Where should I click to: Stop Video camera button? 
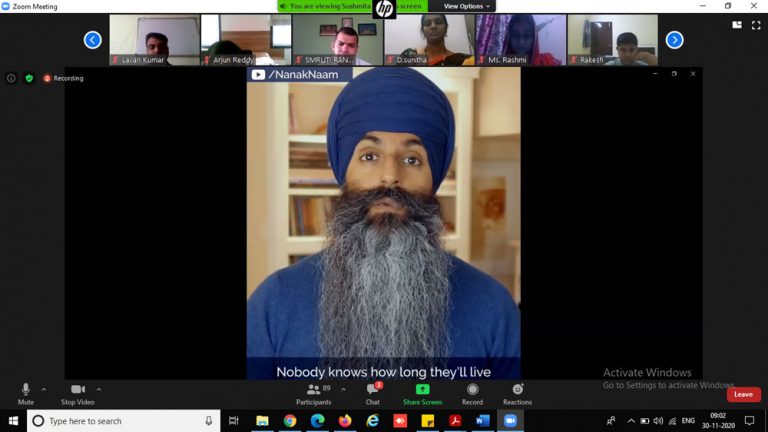(x=77, y=394)
